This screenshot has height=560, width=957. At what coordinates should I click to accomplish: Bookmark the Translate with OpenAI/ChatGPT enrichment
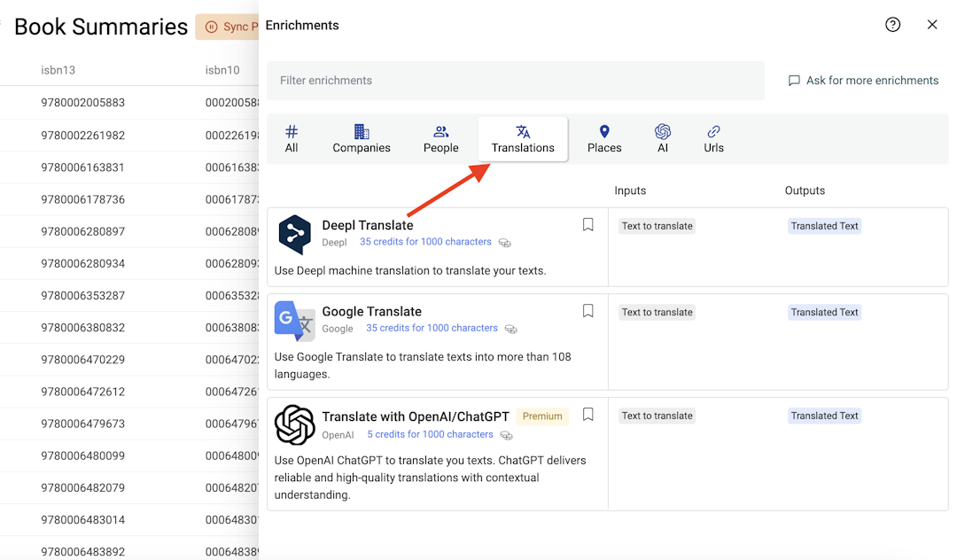(x=587, y=415)
